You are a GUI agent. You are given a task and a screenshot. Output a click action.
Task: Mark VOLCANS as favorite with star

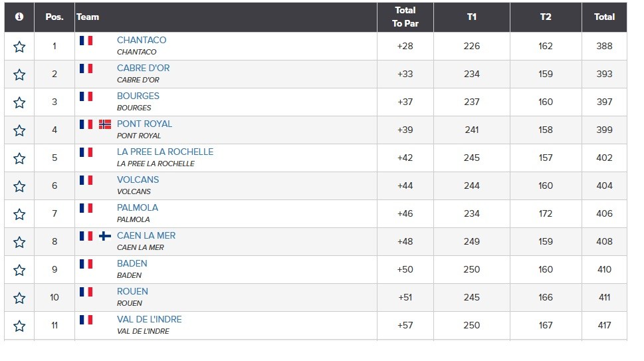pos(19,186)
